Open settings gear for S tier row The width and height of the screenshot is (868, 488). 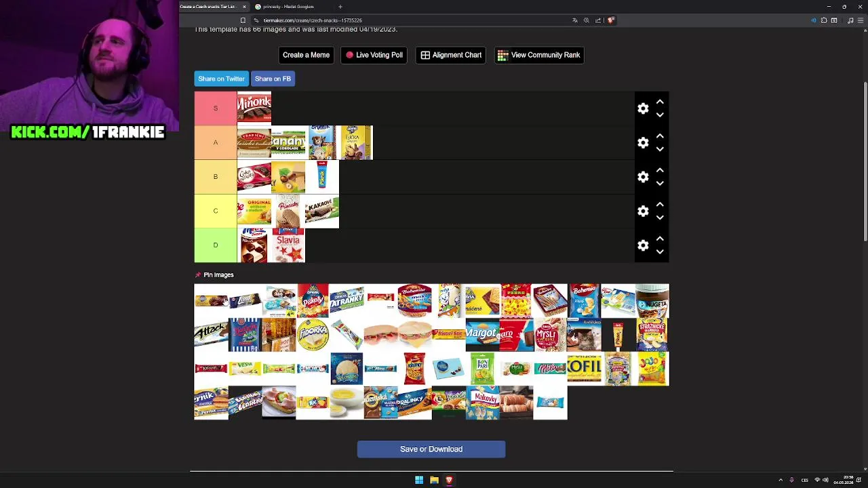click(643, 108)
